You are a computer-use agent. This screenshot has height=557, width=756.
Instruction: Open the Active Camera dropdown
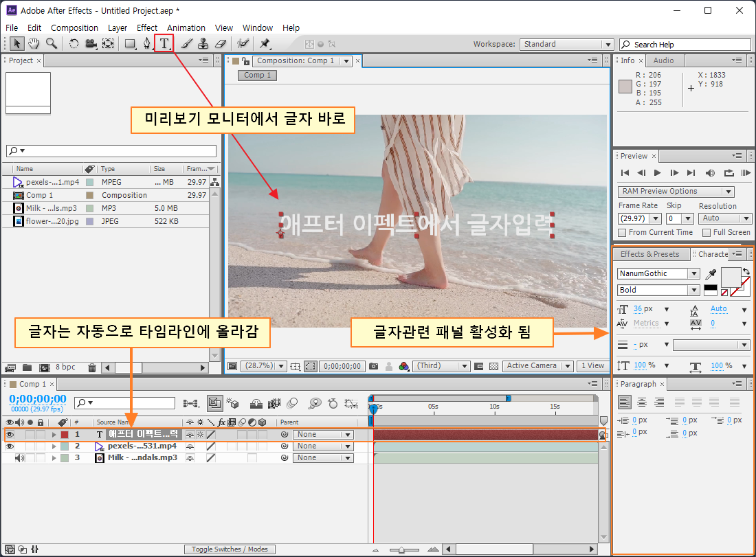pos(537,366)
